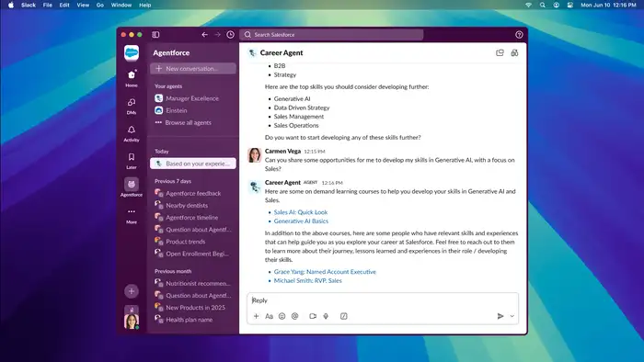Click the microphone audio clip icon

326,316
